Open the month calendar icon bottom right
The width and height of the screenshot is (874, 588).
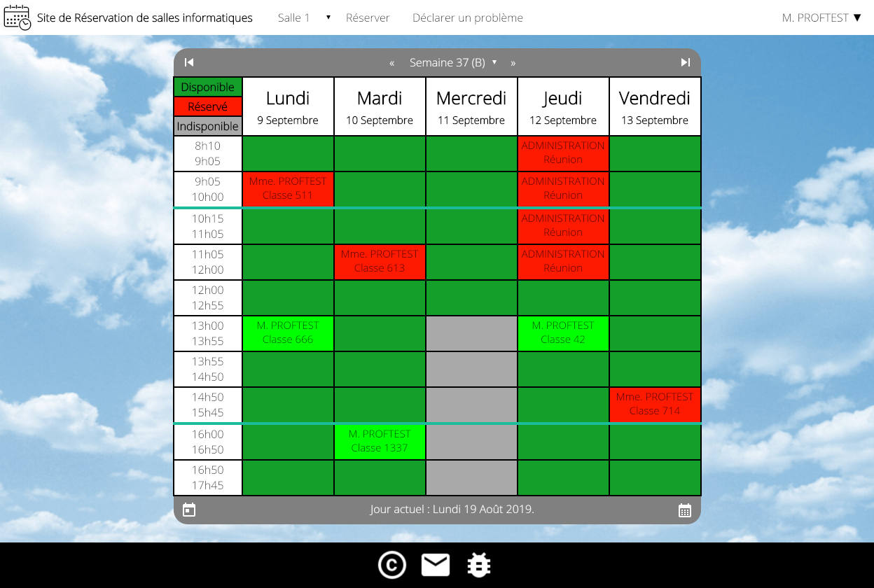coord(685,510)
